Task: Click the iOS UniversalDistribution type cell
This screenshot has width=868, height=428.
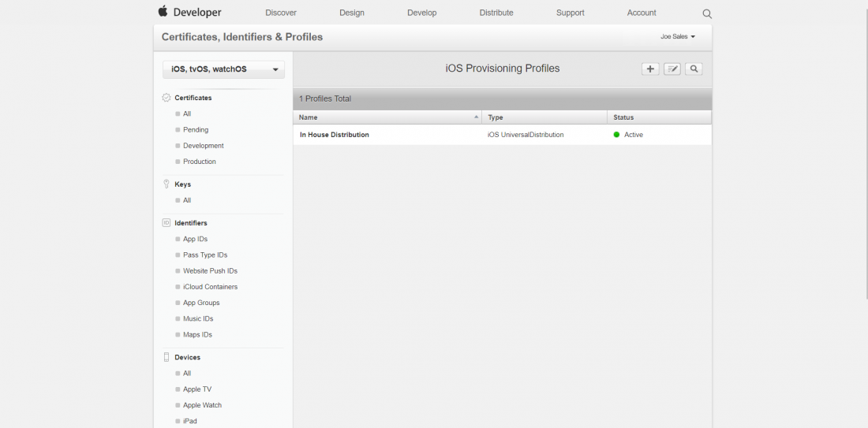Action: pos(526,135)
